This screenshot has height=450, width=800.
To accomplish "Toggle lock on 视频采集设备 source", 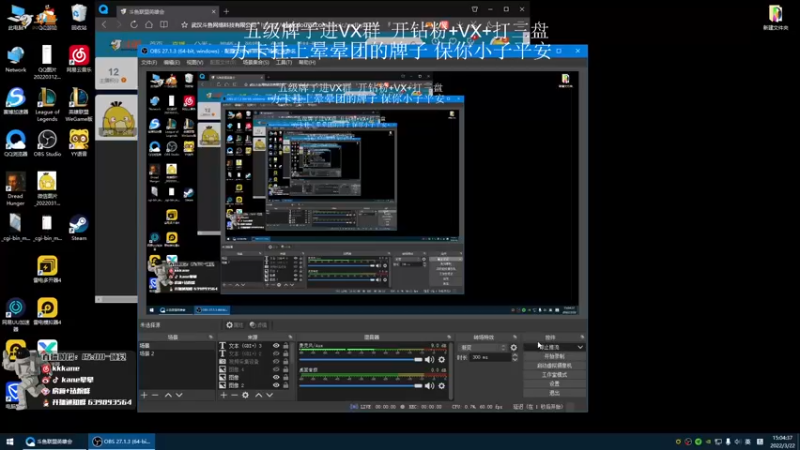I will [x=286, y=361].
